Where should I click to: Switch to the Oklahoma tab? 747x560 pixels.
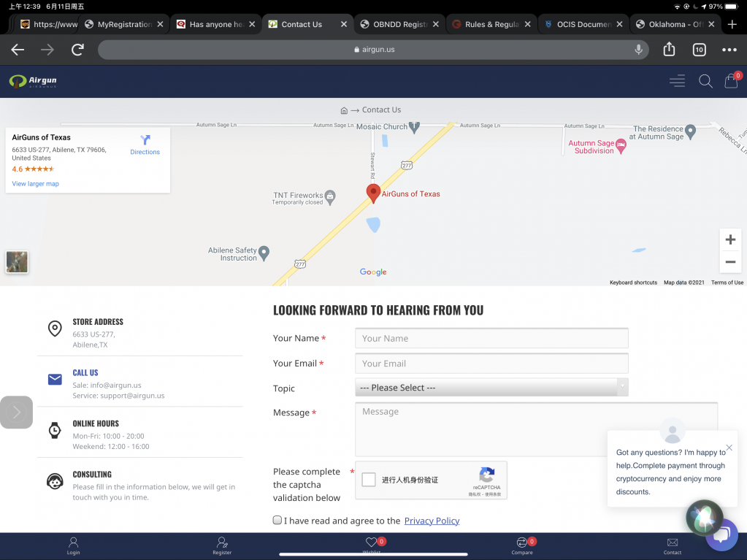(x=675, y=24)
